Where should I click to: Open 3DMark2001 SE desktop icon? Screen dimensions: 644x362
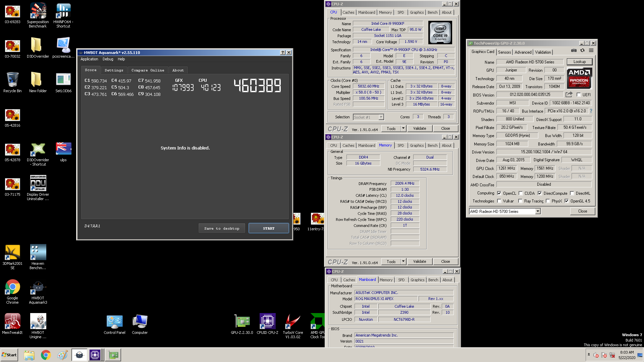coord(12,257)
